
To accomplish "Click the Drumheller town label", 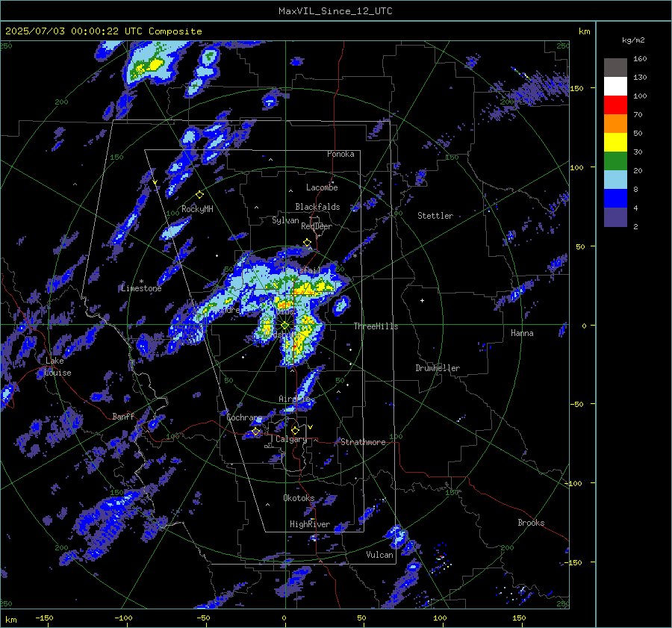I will tap(438, 368).
